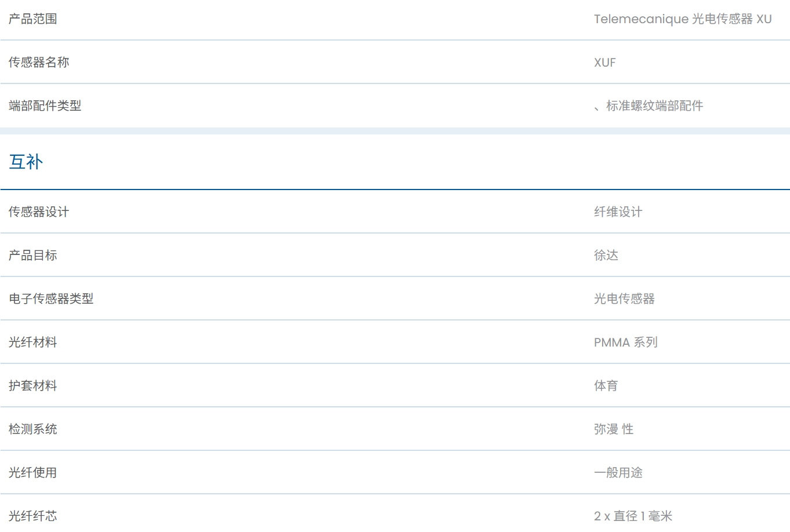Click the 光纤材料 label
This screenshot has height=532, width=790.
(33, 342)
